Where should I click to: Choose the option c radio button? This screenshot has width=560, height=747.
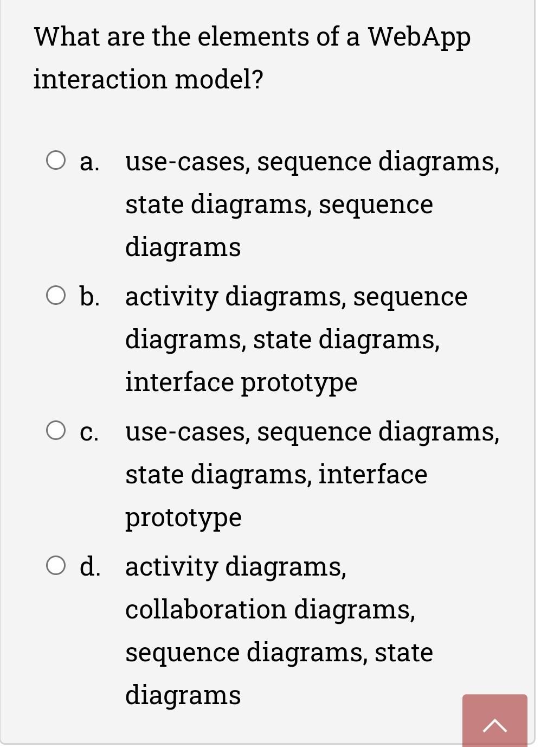[56, 431]
